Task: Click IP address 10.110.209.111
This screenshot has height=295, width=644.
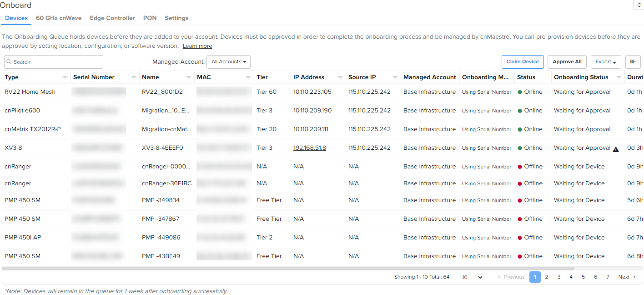Action: pyautogui.click(x=311, y=129)
